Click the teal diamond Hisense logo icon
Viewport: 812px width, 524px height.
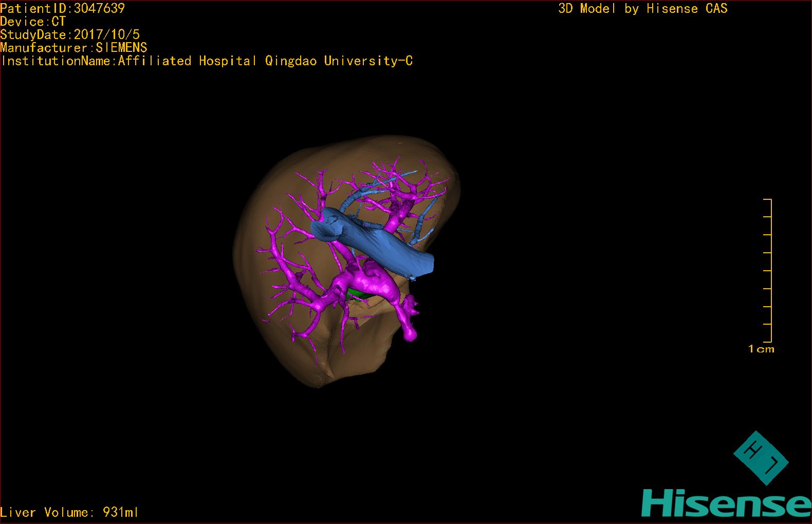pos(761,458)
